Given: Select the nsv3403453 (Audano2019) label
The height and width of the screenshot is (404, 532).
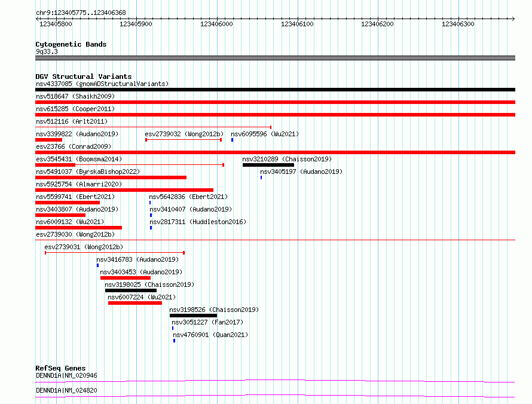Looking at the screenshot, I should pyautogui.click(x=141, y=272).
